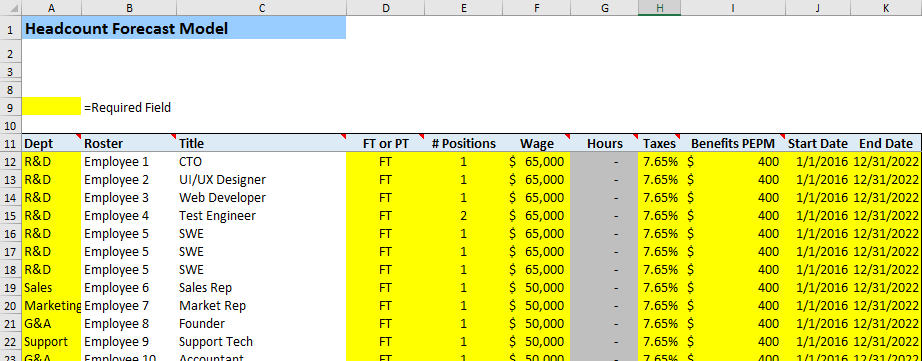Select the Sales Rep cell
Screen dimensions: 922x361
(x=261, y=288)
